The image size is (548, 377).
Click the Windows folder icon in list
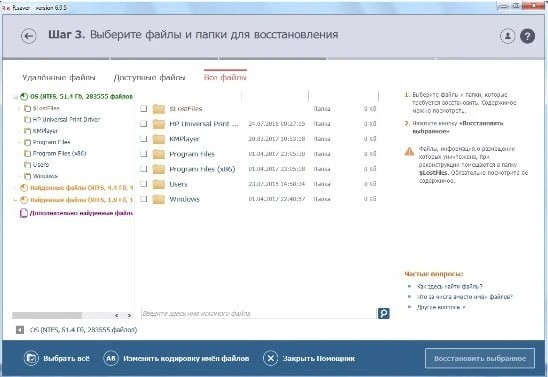159,199
